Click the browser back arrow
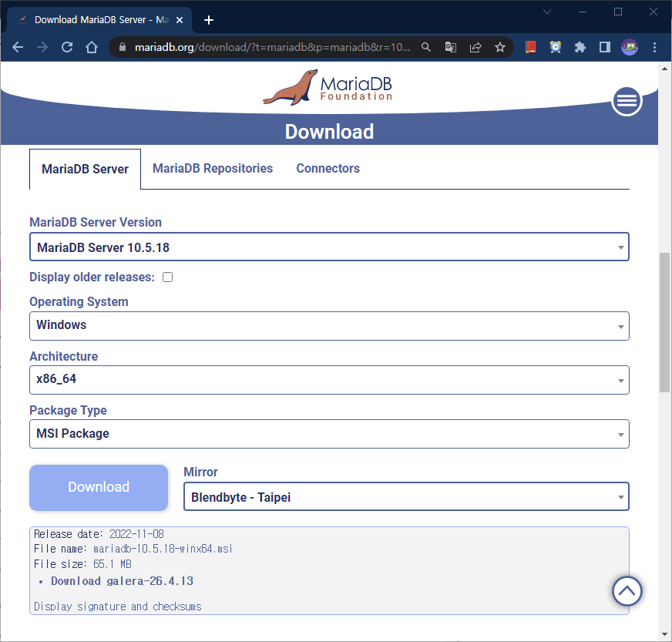 click(18, 47)
